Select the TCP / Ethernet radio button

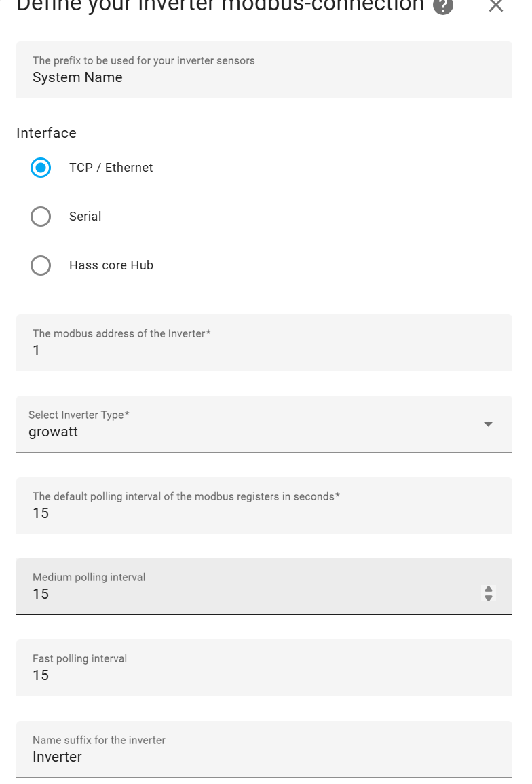coord(41,168)
